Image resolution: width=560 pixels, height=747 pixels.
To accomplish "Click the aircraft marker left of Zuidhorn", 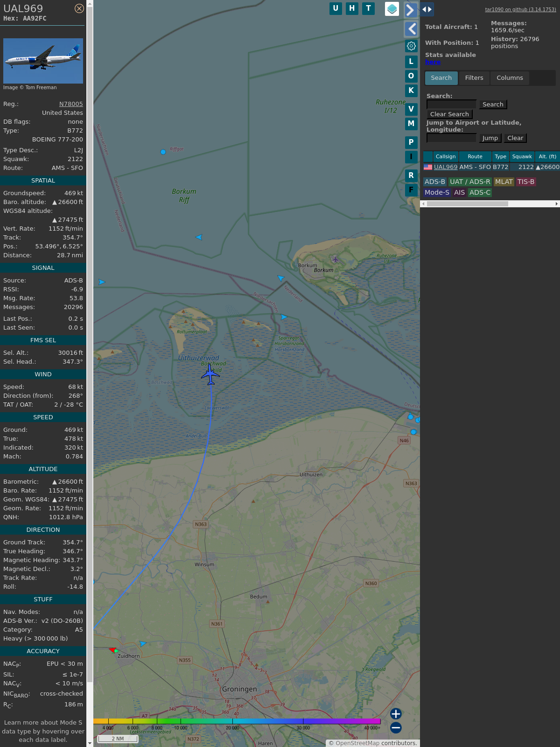I will 113,650.
